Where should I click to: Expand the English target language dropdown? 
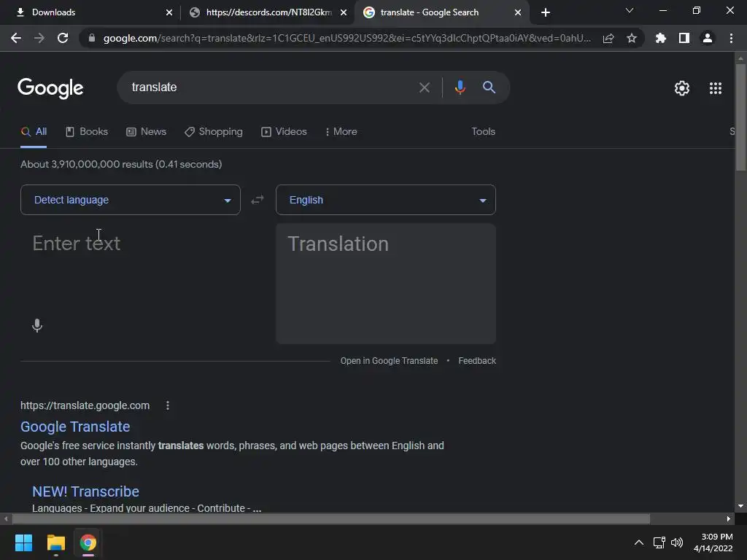(x=385, y=200)
